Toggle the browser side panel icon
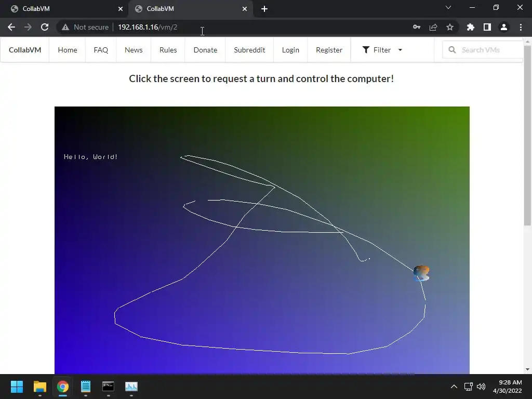 tap(487, 27)
